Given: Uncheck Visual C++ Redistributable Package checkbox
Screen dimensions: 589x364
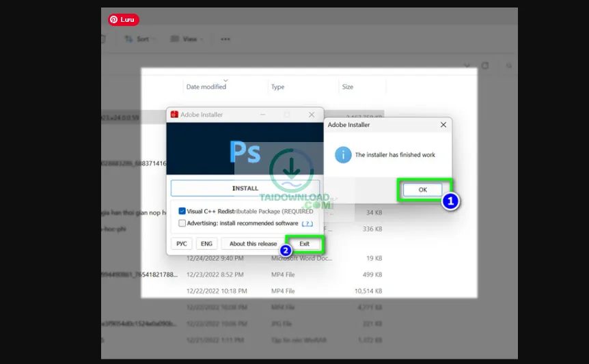Looking at the screenshot, I should tap(182, 212).
